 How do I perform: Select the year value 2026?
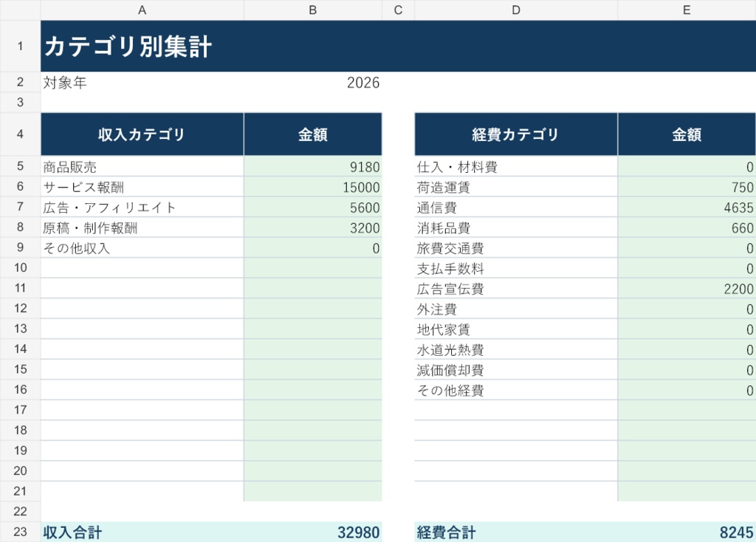313,83
